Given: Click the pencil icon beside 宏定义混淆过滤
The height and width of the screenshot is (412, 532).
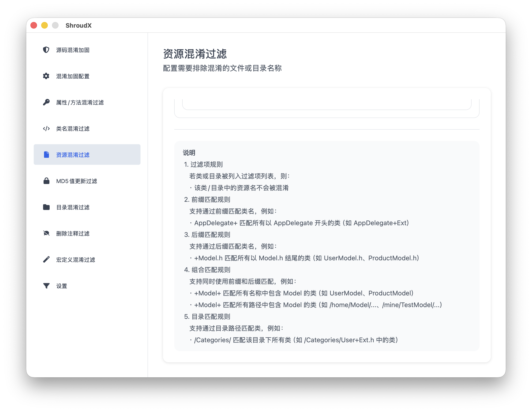Looking at the screenshot, I should coord(46,260).
